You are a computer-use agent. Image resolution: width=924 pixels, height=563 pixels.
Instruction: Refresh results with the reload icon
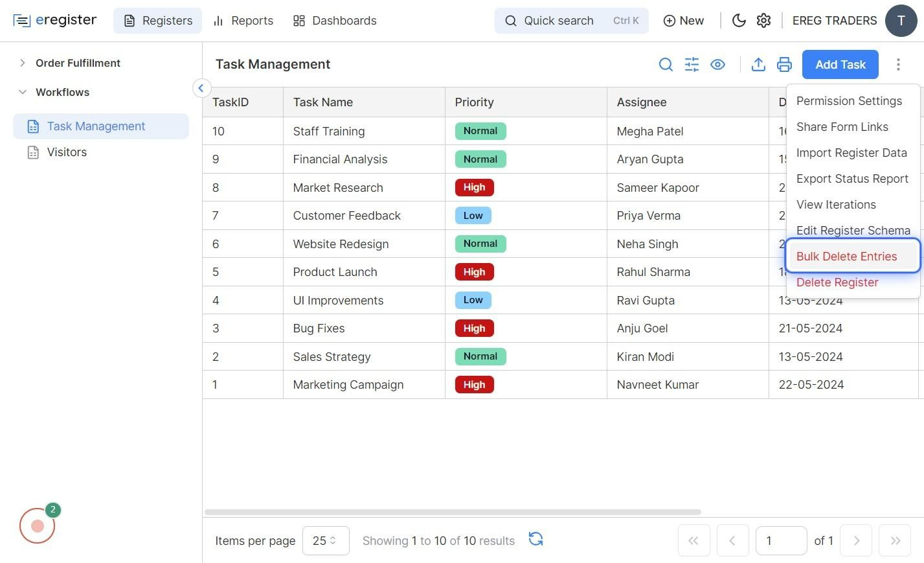click(x=535, y=539)
